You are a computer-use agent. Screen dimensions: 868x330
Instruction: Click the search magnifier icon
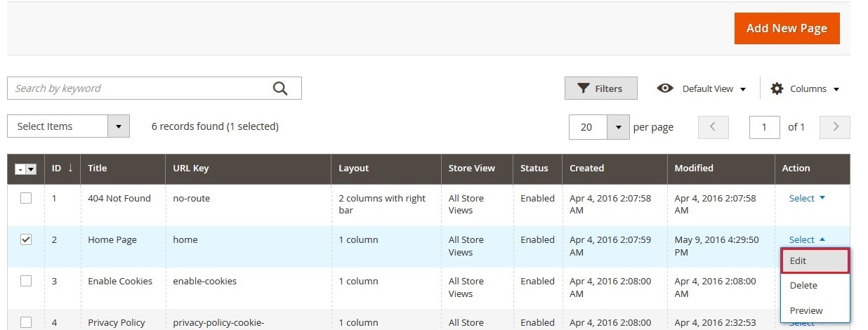(280, 88)
